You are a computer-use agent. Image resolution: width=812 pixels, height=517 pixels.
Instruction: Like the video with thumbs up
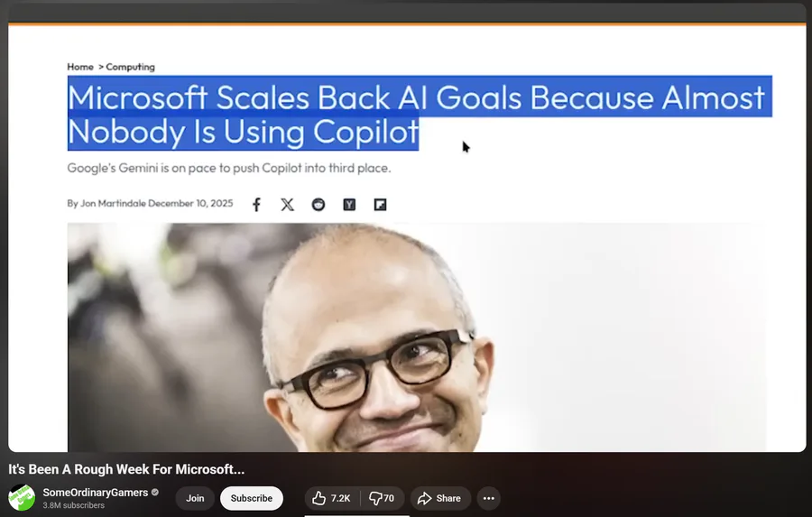pyautogui.click(x=331, y=498)
